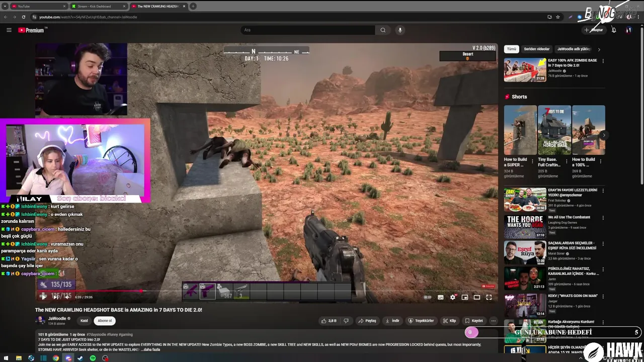Switch to the first YouTube browser tab
The width and height of the screenshot is (644, 362).
39,6
